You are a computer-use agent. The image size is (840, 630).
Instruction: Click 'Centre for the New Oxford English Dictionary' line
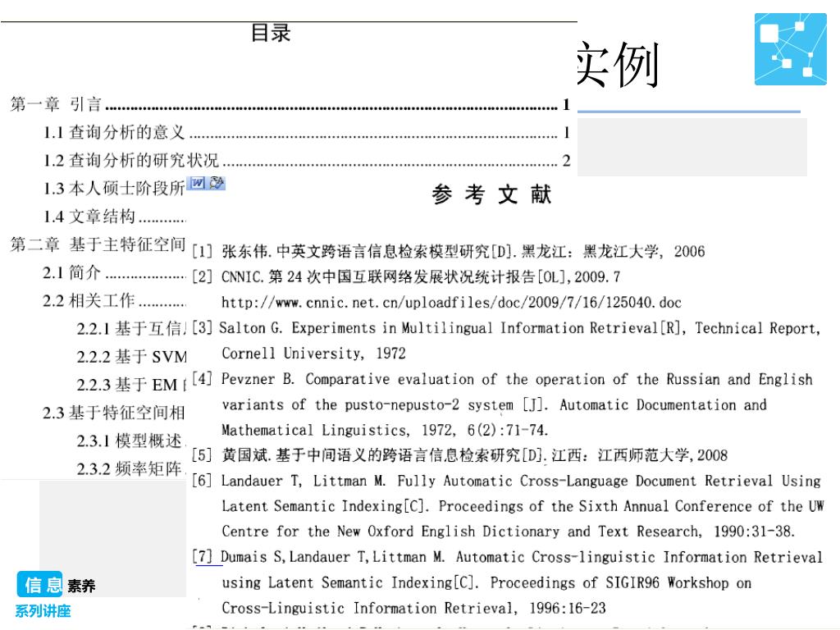509,532
